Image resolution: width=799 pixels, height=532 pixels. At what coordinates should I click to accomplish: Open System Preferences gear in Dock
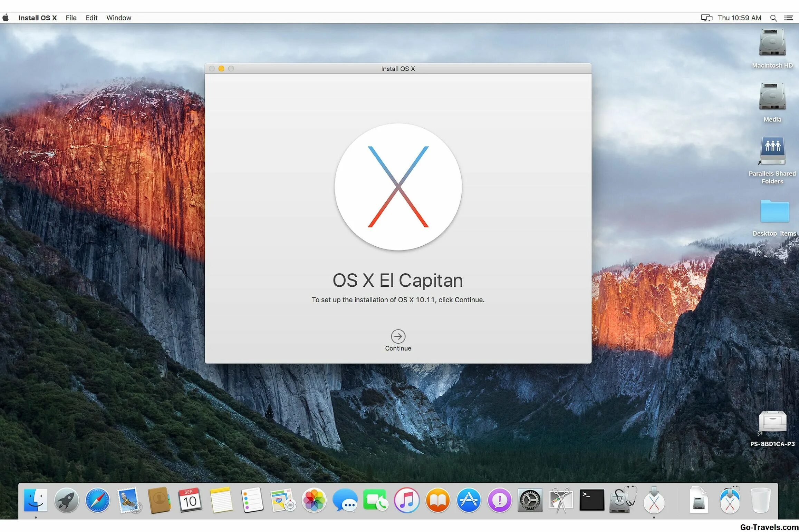(530, 500)
